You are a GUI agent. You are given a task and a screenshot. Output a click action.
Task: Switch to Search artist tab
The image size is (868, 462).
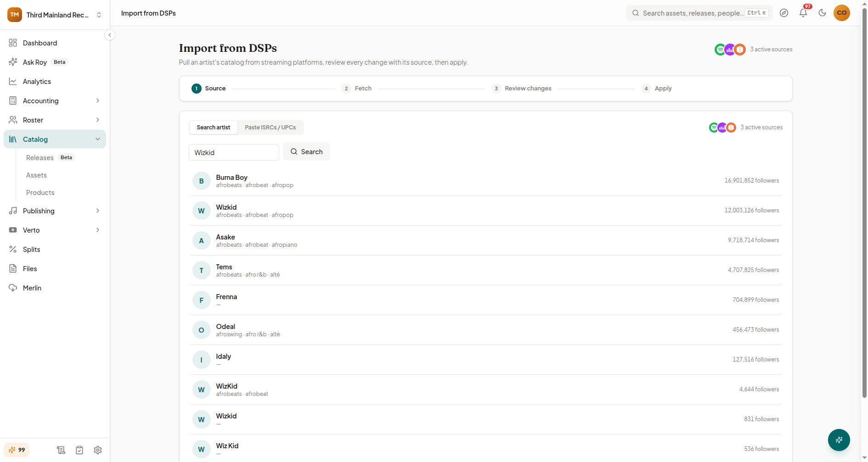pos(214,128)
